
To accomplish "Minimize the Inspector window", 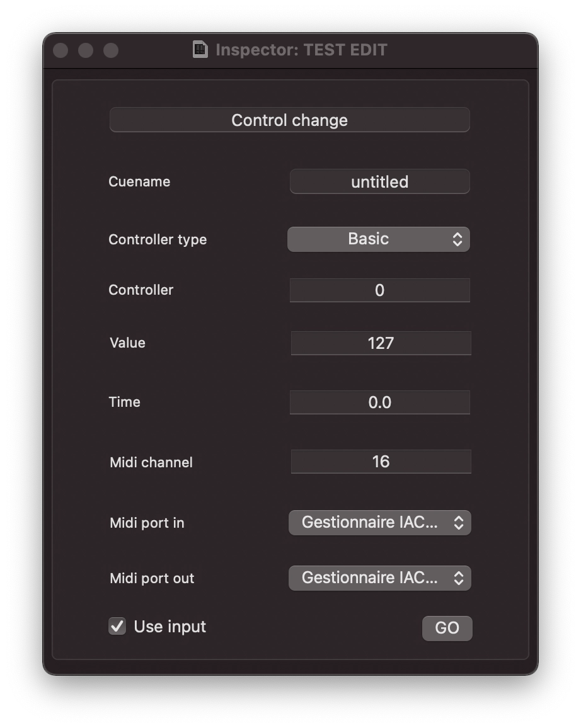I will pyautogui.click(x=86, y=50).
